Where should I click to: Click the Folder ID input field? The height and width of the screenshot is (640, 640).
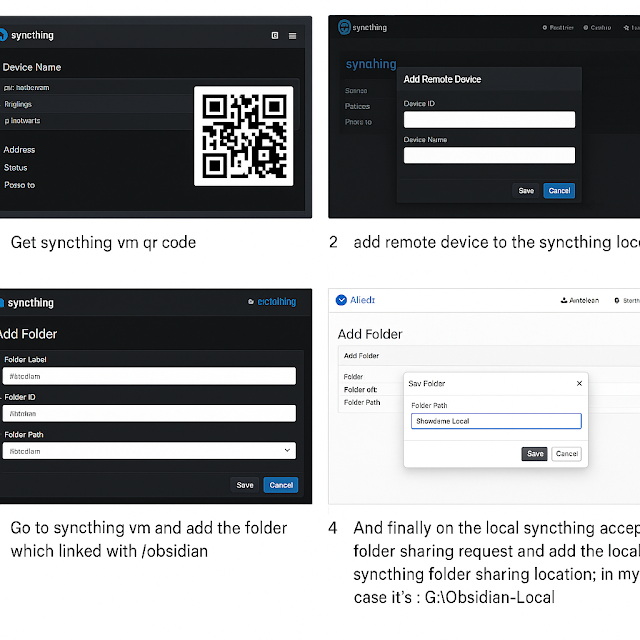pos(149,413)
